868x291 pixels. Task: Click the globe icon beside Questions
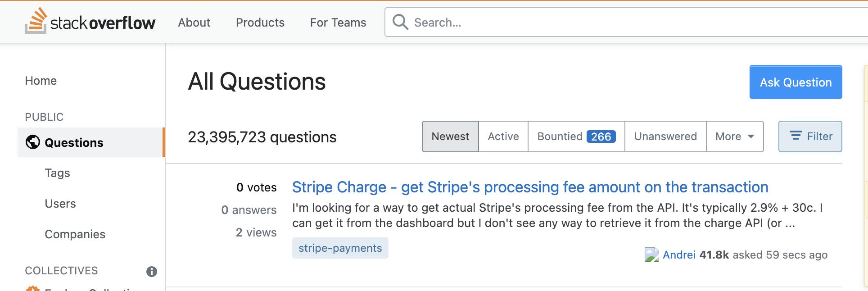pos(33,142)
